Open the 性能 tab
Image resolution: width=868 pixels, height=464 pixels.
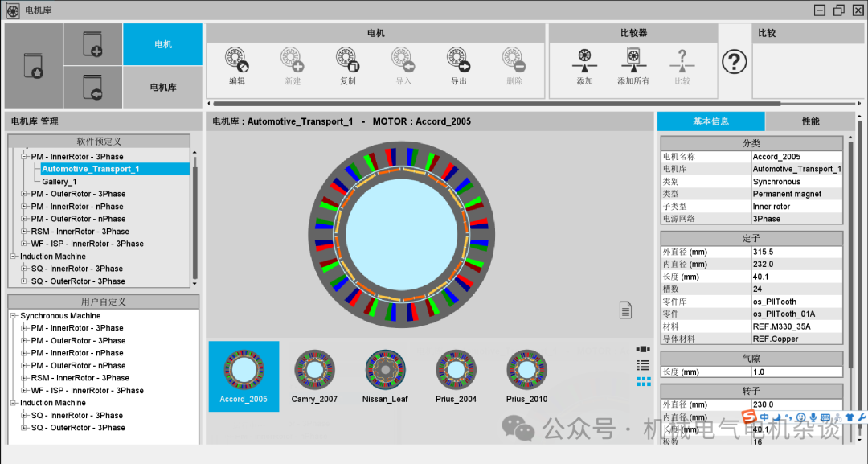click(810, 121)
